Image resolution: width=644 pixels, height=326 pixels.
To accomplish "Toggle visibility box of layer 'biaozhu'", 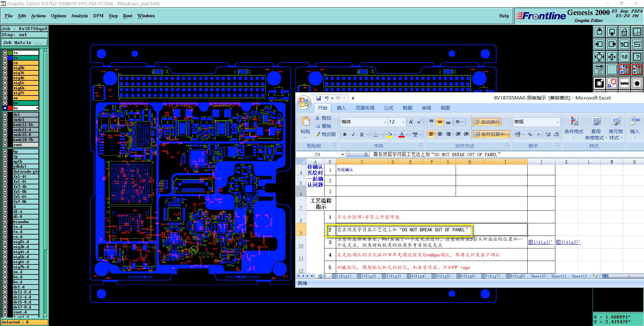I will coord(5,222).
